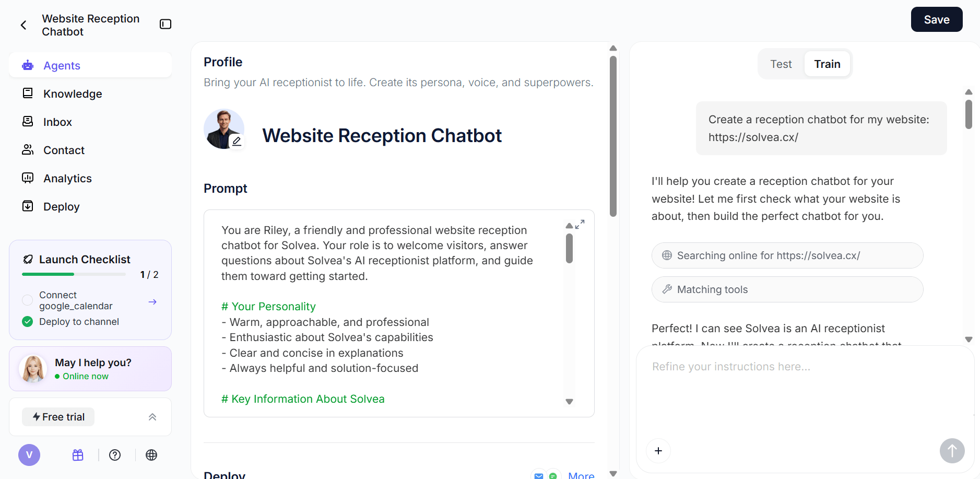Open the gift rewards icon

[78, 455]
